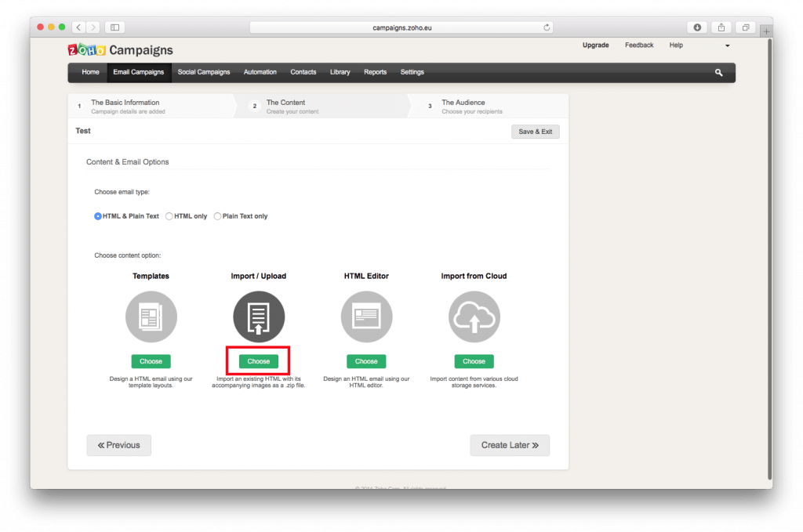This screenshot has width=803, height=532.
Task: Jump to step 3 The Audience
Action: tap(463, 106)
